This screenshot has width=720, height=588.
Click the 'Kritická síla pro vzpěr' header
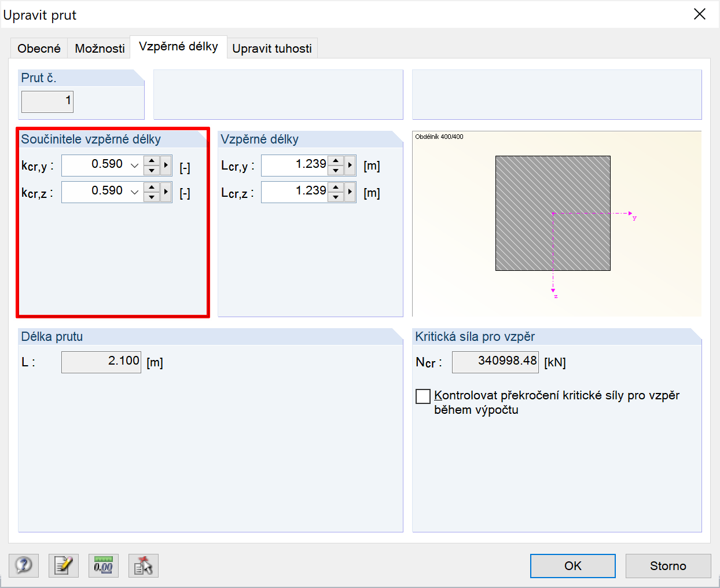(475, 337)
